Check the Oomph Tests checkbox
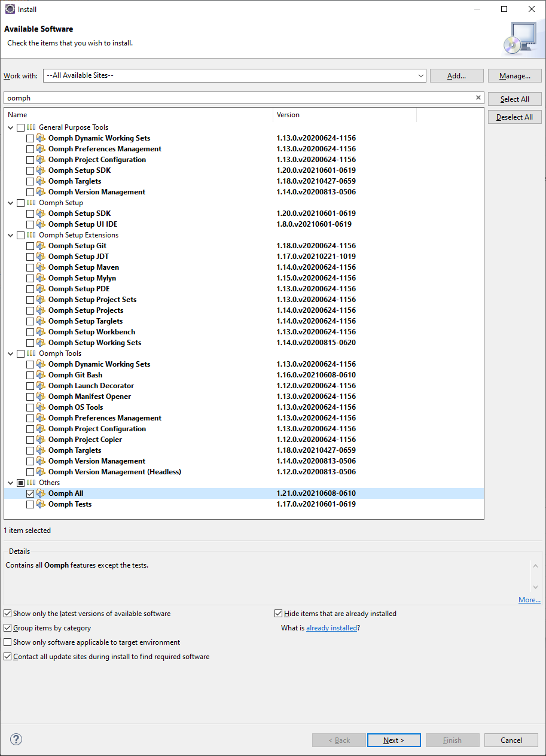The width and height of the screenshot is (546, 756). click(x=30, y=504)
